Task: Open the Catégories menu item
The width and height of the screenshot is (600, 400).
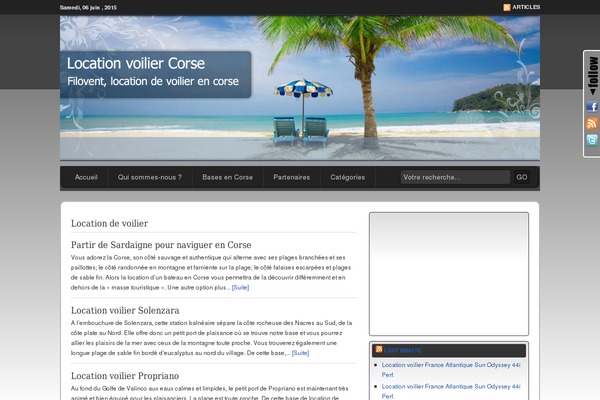Action: tap(347, 177)
